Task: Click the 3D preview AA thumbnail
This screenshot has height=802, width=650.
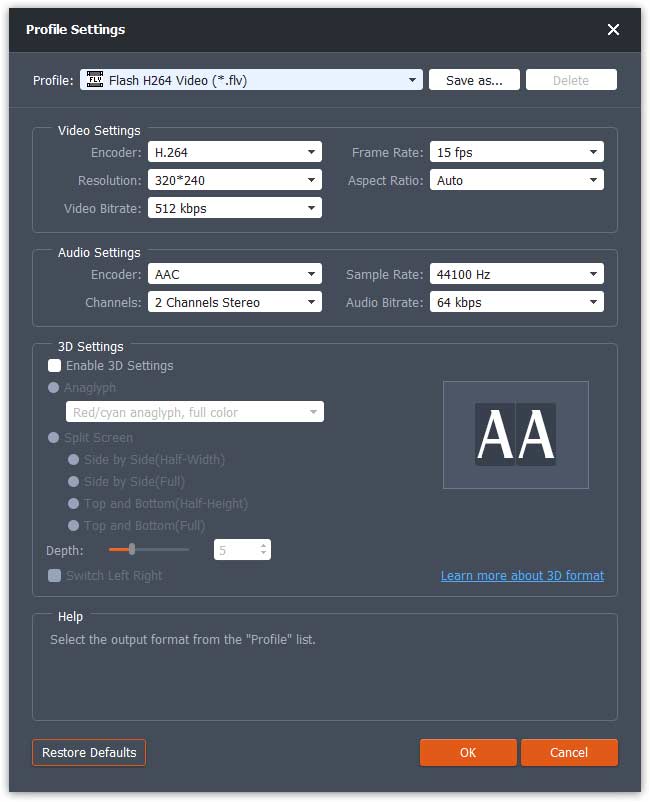Action: tap(515, 435)
